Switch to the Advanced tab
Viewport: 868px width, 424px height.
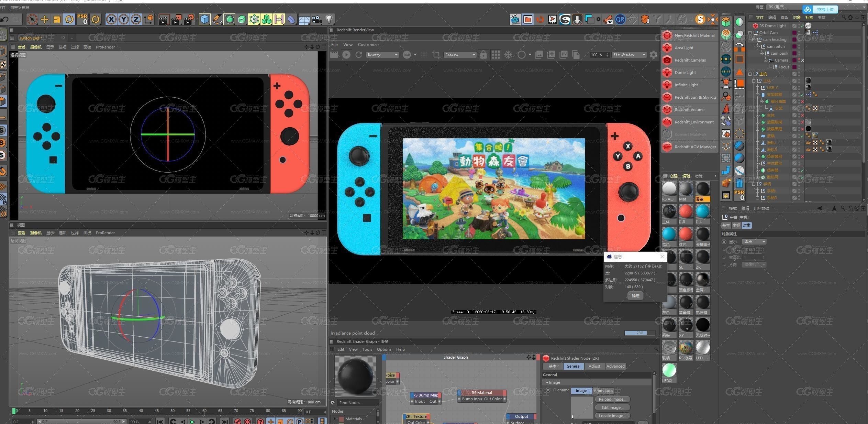[615, 366]
